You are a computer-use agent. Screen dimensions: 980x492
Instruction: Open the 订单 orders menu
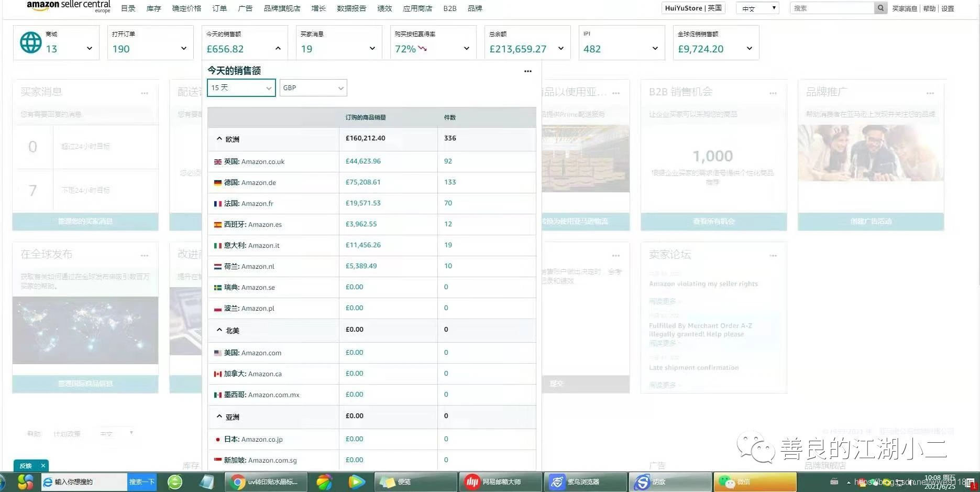(219, 8)
